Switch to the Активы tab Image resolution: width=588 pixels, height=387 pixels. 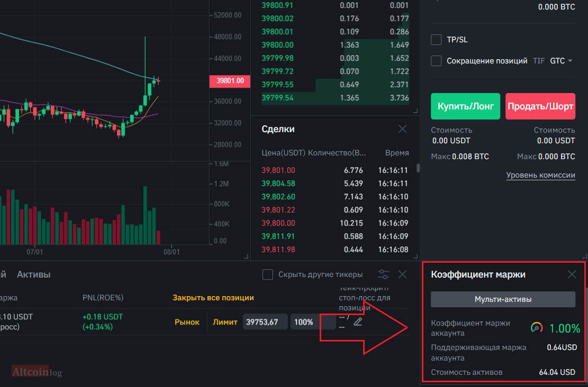click(34, 274)
